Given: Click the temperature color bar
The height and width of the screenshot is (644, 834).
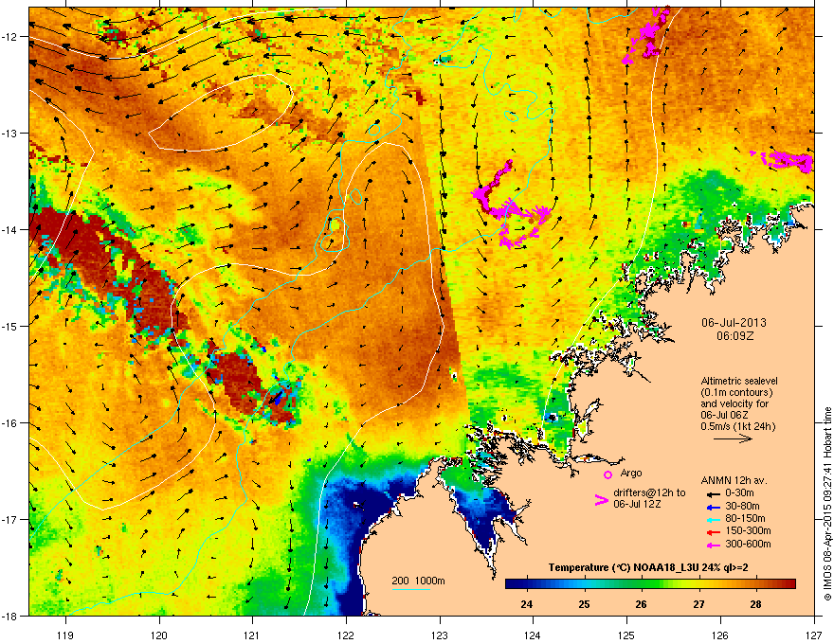Looking at the screenshot, I should click(650, 583).
